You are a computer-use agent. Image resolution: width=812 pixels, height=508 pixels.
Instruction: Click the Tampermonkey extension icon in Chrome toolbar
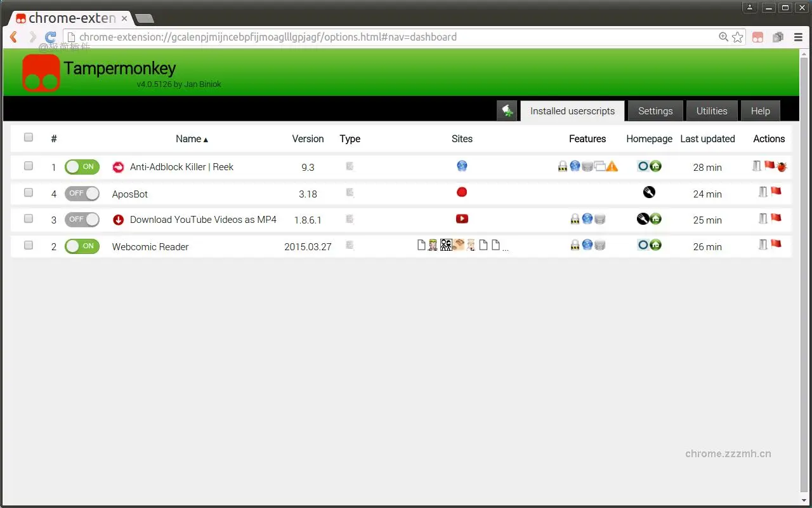[757, 37]
